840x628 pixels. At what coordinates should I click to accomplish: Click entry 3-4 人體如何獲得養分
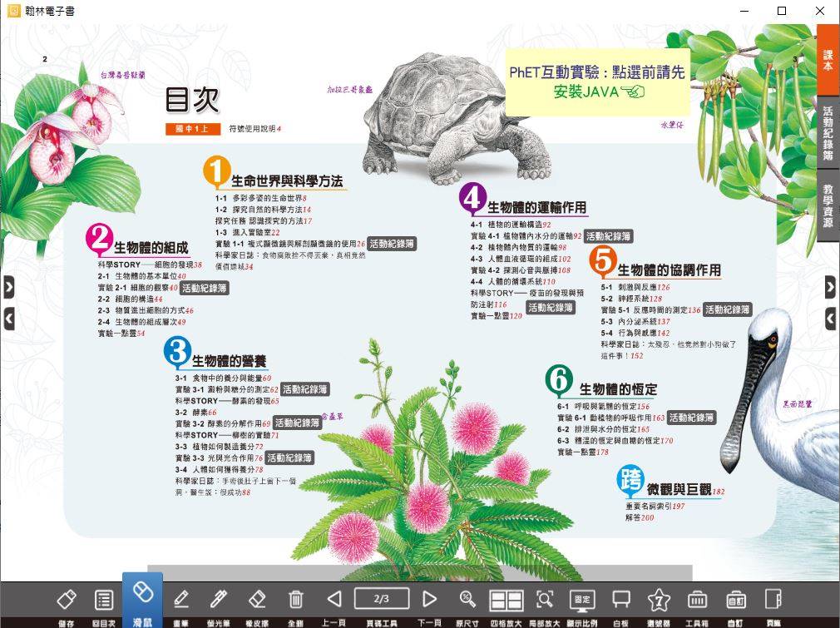point(219,469)
